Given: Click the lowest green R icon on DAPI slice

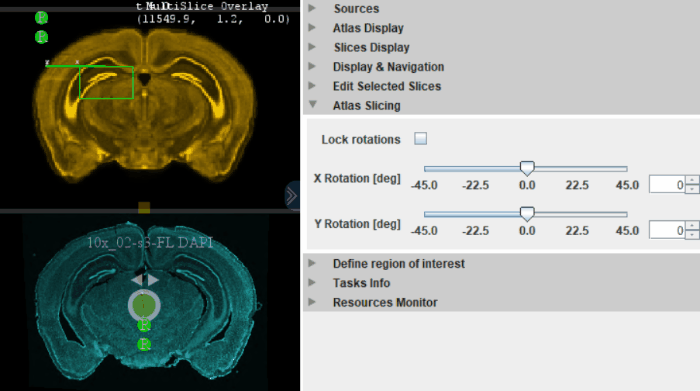Looking at the screenshot, I should (144, 345).
